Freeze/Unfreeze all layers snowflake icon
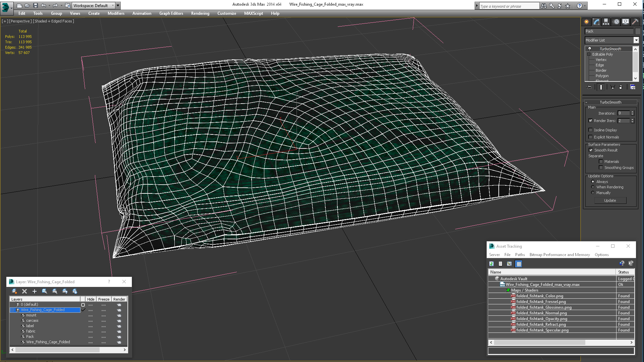Screen dimensions: 644x362 (75, 291)
